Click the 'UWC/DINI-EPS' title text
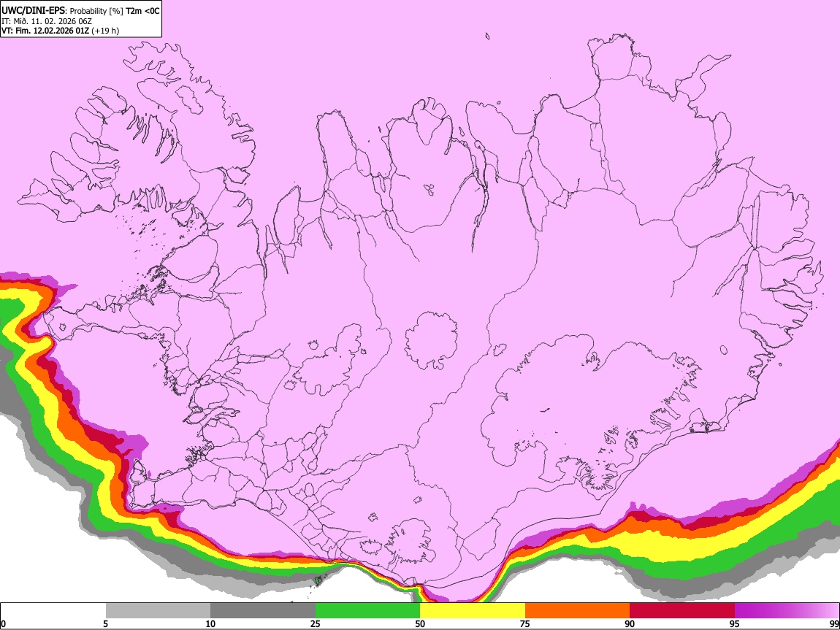Viewport: 840px width, 630px height. point(34,11)
